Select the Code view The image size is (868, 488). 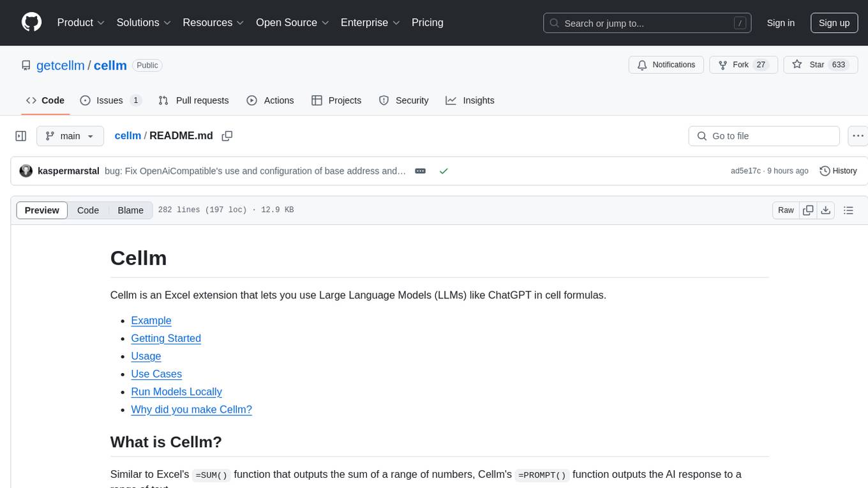click(x=88, y=210)
